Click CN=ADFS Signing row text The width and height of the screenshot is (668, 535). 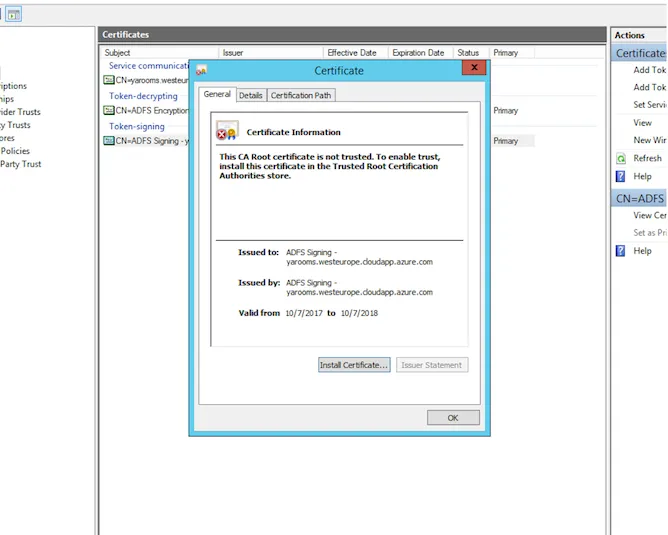click(152, 141)
